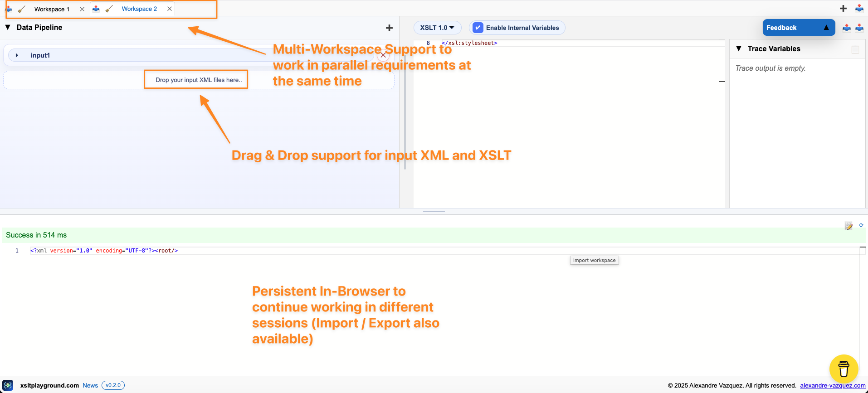Click the refresh icon in the output corner
This screenshot has width=868, height=393.
point(861,224)
